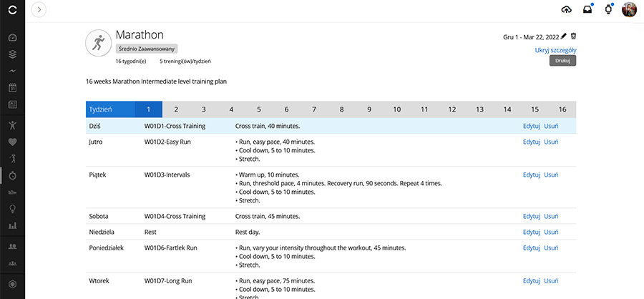Viewport: 644px width, 299px height.
Task: Open the two-person connections icon
Action: click(12, 246)
